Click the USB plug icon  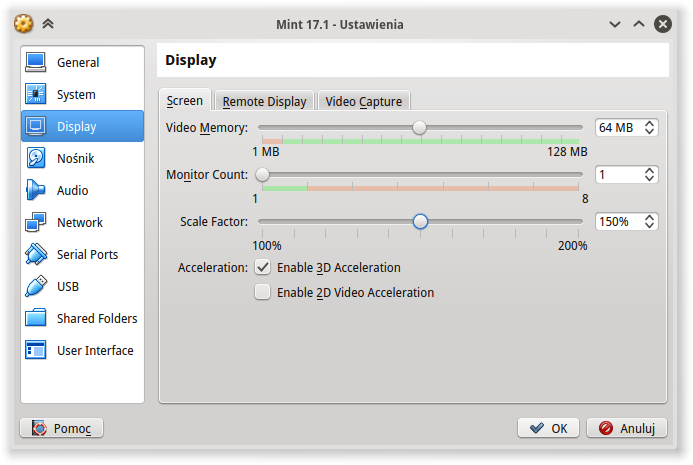35,286
